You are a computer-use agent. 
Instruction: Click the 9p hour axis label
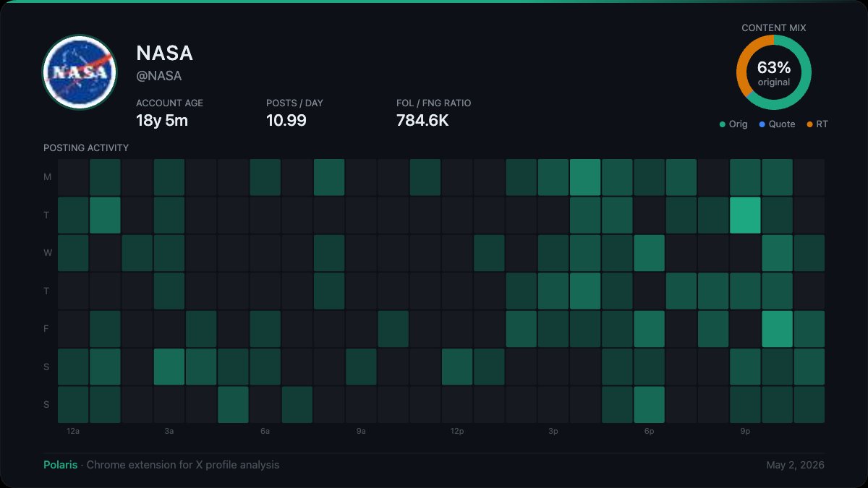pos(745,431)
